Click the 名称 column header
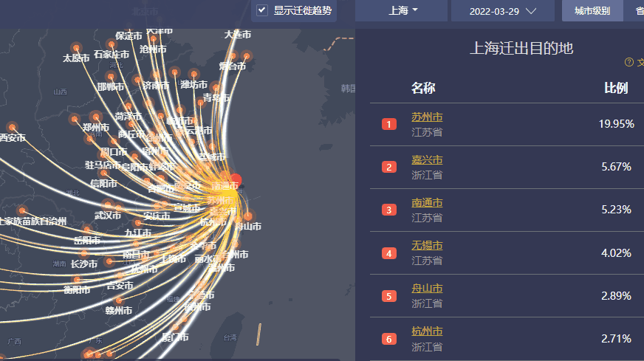 point(423,89)
